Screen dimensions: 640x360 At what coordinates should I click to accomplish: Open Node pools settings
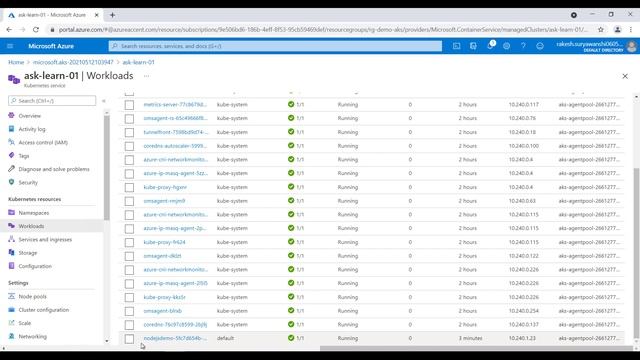[32, 296]
